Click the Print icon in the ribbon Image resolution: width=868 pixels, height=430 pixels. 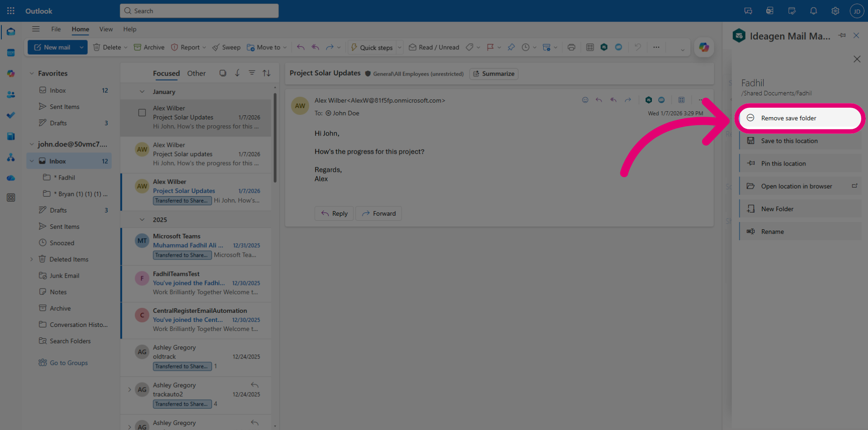coord(571,47)
